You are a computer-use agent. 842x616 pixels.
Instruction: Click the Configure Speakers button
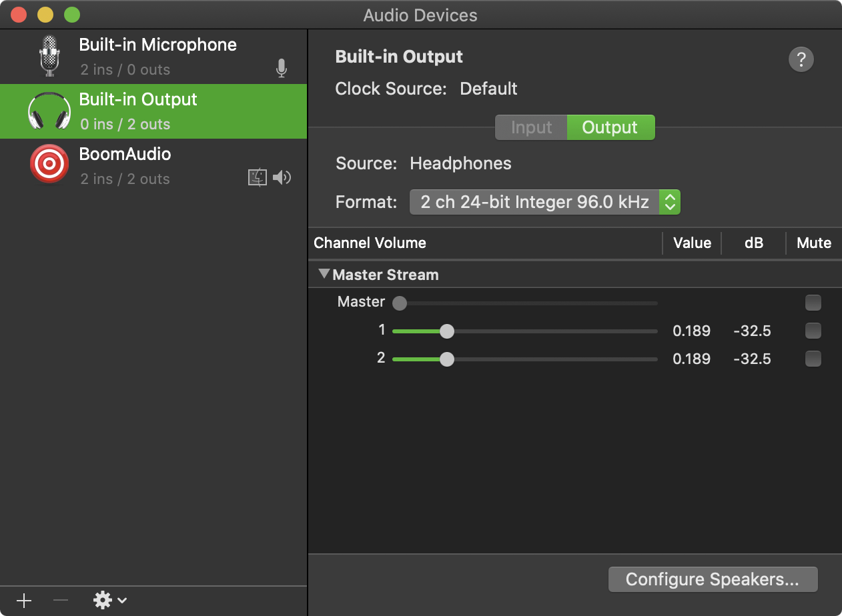(713, 579)
